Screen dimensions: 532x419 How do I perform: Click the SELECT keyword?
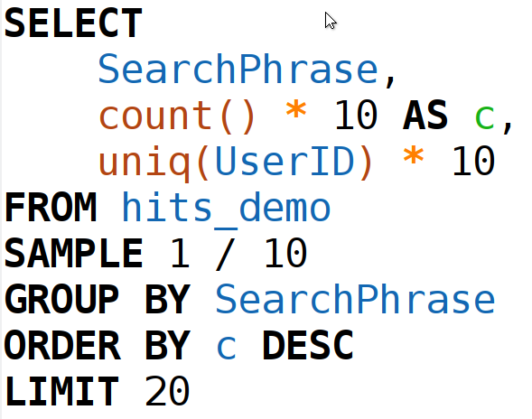point(73,23)
